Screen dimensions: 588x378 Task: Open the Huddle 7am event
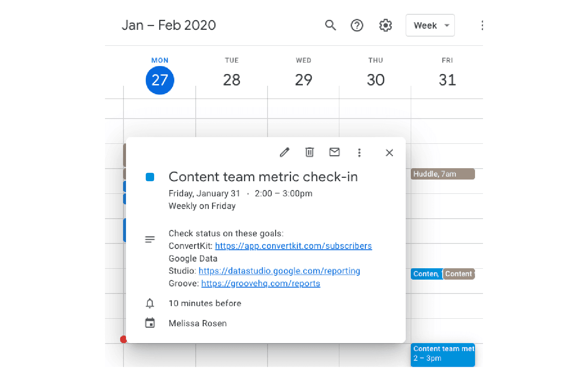(x=443, y=174)
